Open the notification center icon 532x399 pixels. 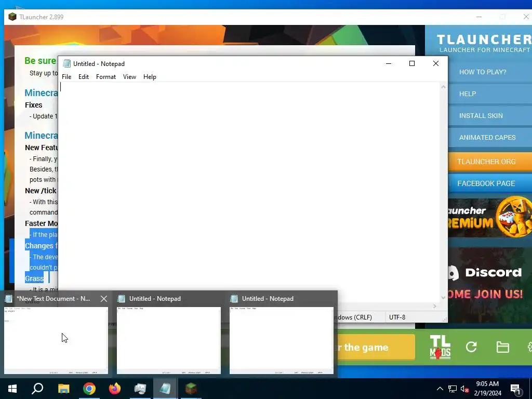[x=515, y=389]
